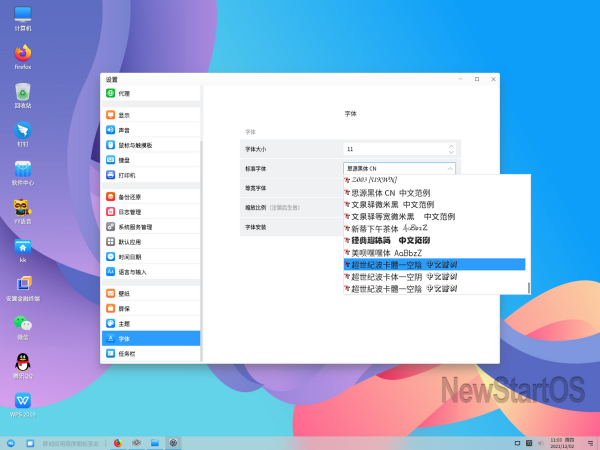Open the 计算机 desktop icon
Viewport: 600px width, 450px height.
click(23, 15)
